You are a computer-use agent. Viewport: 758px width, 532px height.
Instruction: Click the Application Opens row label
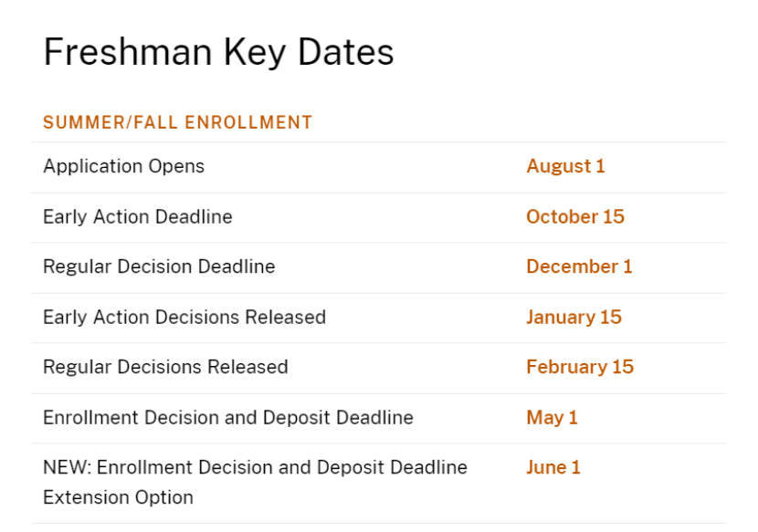pos(123,166)
